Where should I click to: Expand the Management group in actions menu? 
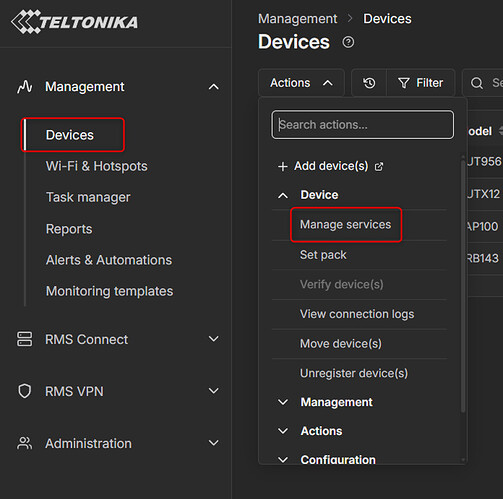tap(325, 402)
